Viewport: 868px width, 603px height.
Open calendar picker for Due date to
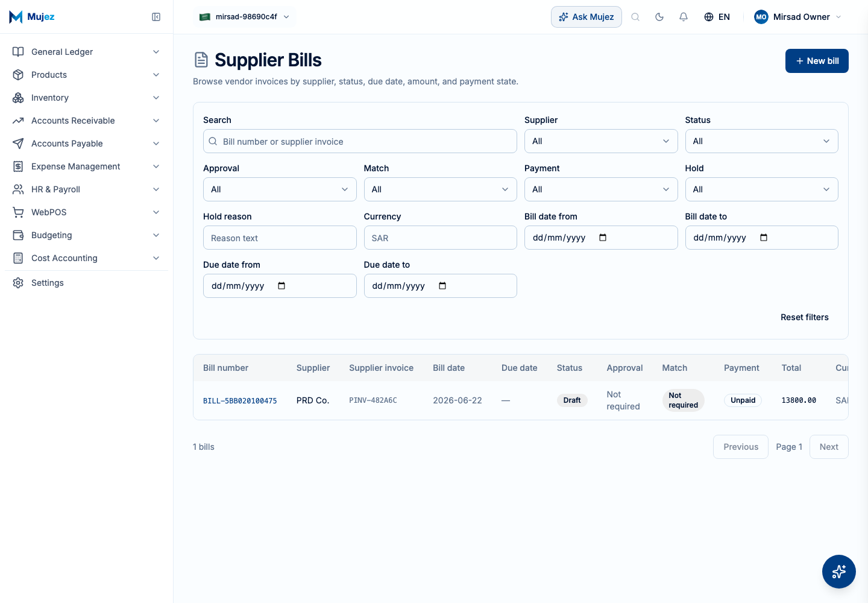442,286
